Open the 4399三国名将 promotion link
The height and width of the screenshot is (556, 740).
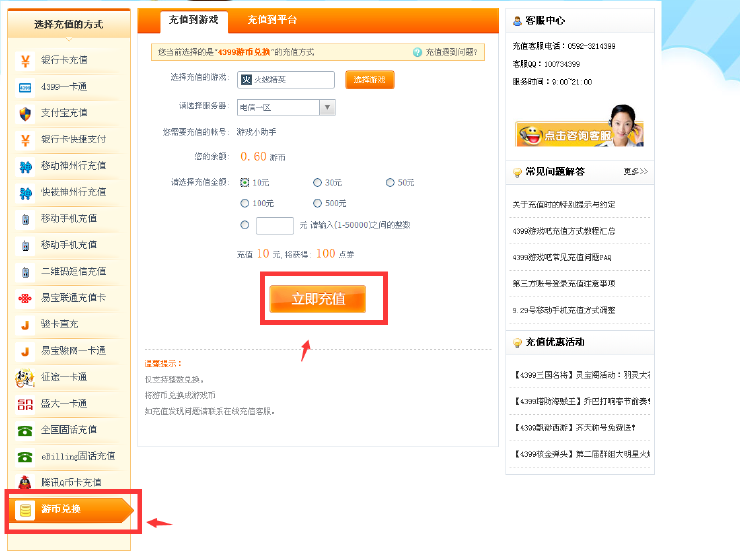coord(582,375)
